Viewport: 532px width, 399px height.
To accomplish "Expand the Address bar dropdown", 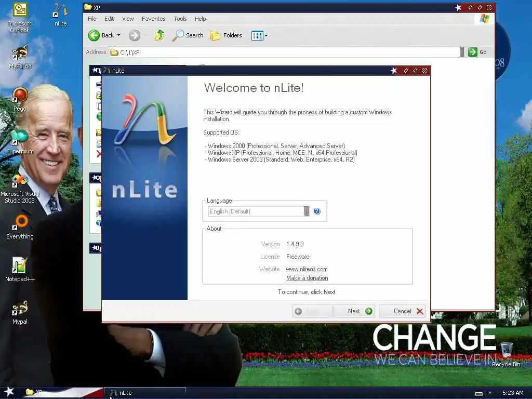I will pyautogui.click(x=462, y=52).
